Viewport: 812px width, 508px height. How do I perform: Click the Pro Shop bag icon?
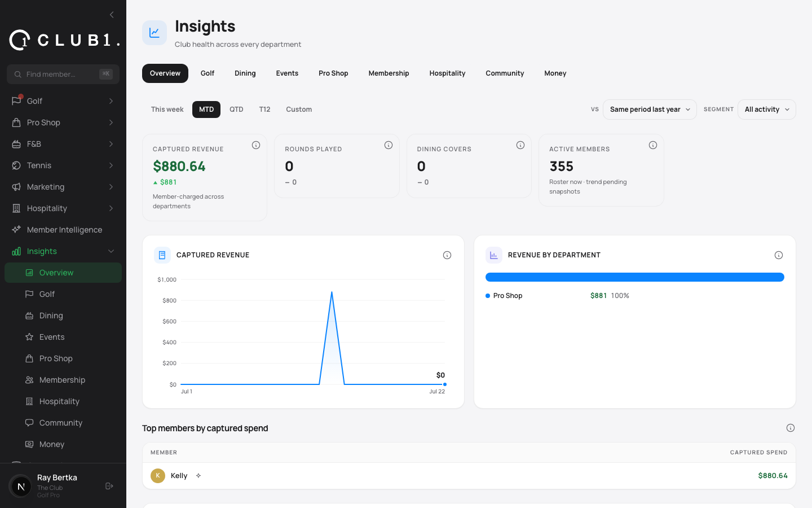coord(16,122)
